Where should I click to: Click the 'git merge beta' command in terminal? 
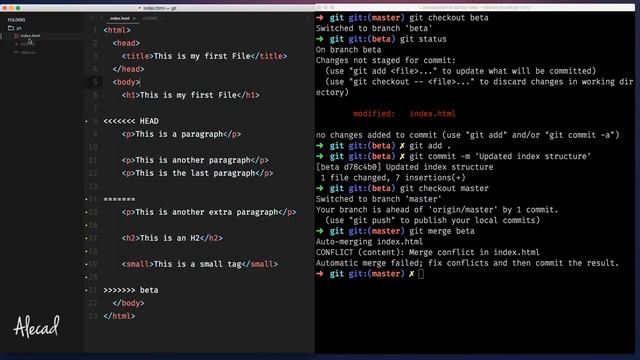442,231
